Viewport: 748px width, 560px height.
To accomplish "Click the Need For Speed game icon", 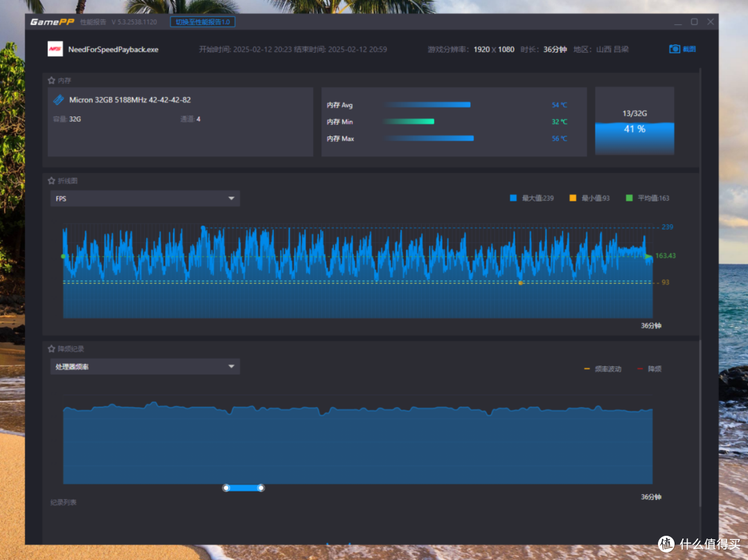I will point(55,49).
